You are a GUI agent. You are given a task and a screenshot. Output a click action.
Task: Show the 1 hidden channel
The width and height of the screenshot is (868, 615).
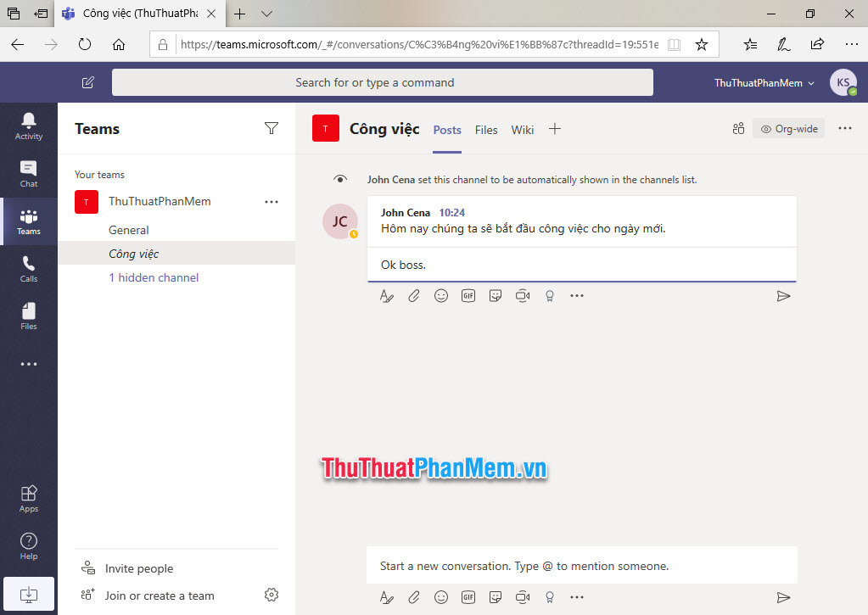pyautogui.click(x=154, y=277)
